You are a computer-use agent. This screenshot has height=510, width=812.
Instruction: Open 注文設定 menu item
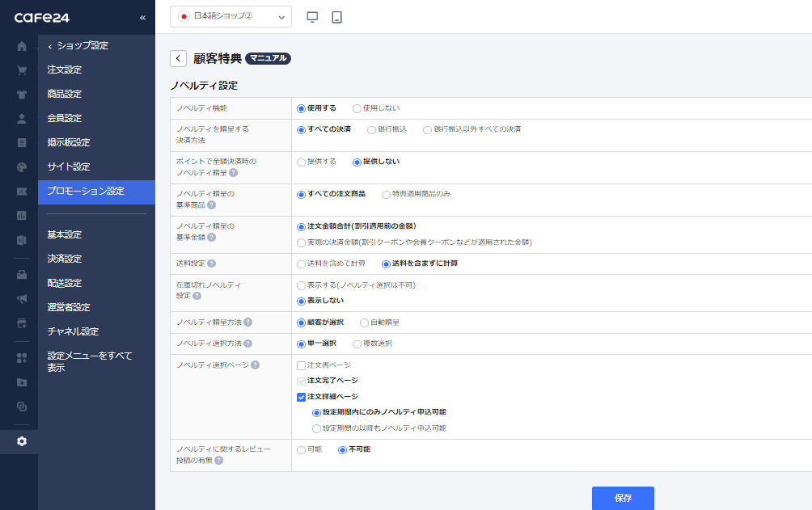(x=65, y=70)
